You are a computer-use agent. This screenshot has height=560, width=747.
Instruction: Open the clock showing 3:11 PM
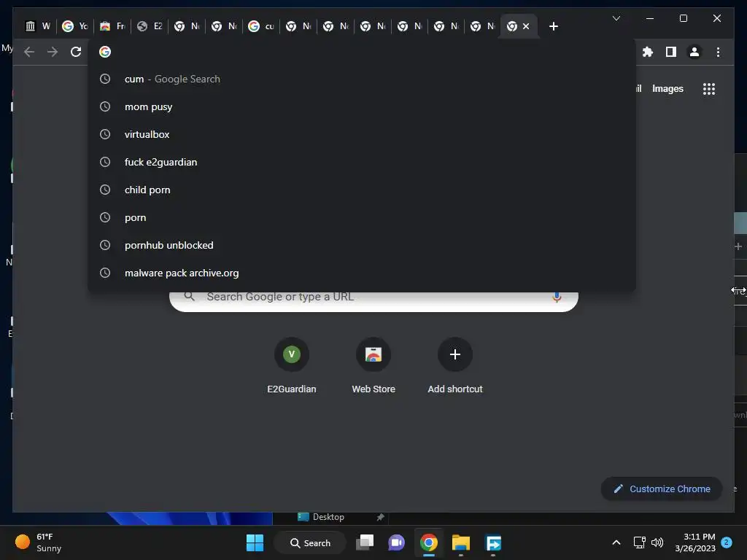(695, 542)
